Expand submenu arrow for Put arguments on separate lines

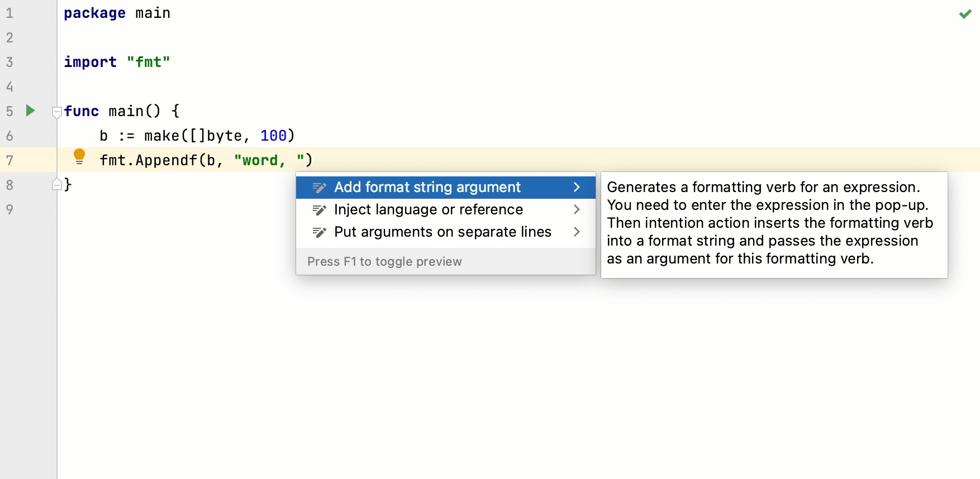coord(577,232)
